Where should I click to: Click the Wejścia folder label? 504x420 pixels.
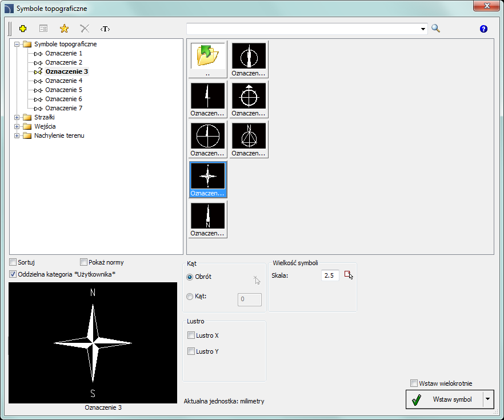(45, 127)
